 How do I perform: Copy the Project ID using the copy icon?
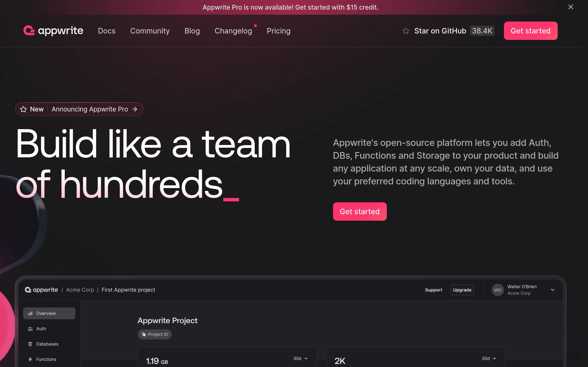click(x=144, y=334)
